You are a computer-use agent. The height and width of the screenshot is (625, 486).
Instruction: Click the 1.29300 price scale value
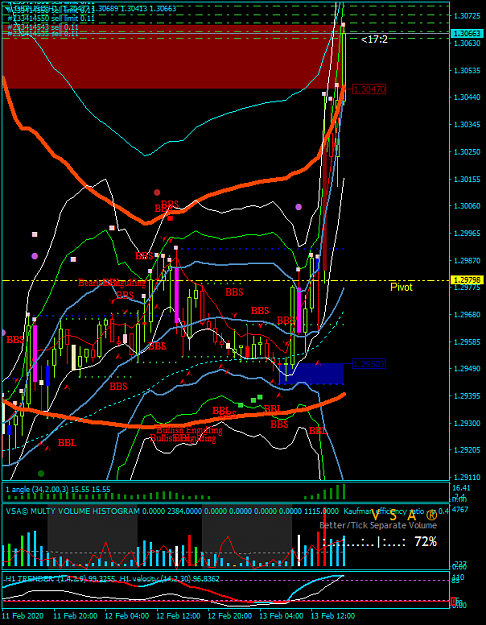pyautogui.click(x=467, y=423)
